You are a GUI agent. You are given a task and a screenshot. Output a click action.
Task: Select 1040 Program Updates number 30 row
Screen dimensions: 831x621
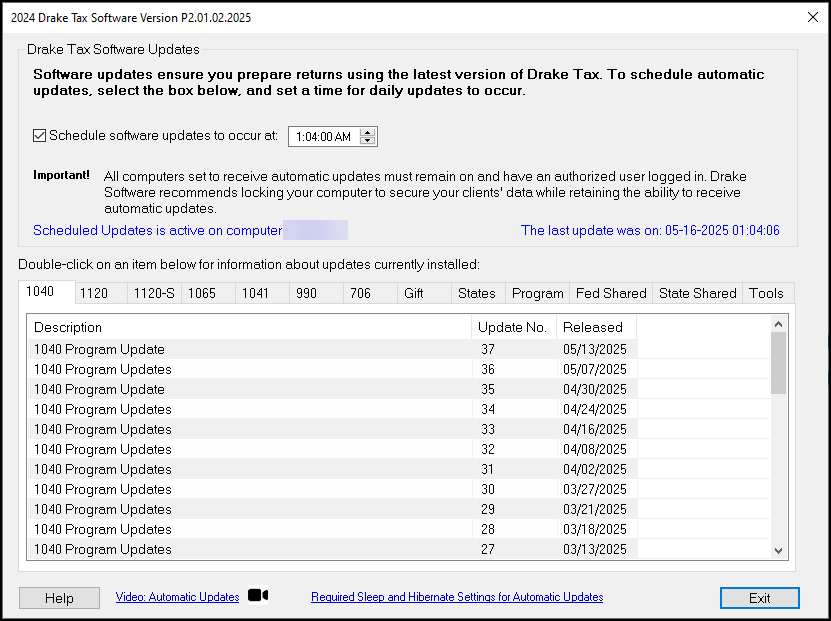(x=399, y=489)
